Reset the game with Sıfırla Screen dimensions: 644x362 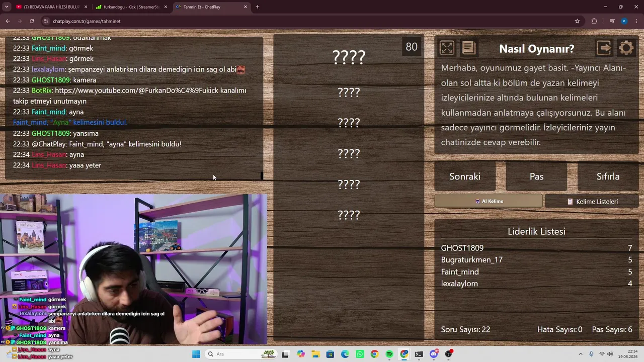[x=608, y=176]
